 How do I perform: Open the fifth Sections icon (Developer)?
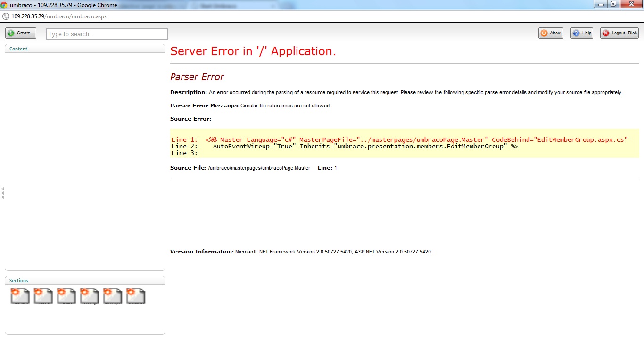point(113,296)
